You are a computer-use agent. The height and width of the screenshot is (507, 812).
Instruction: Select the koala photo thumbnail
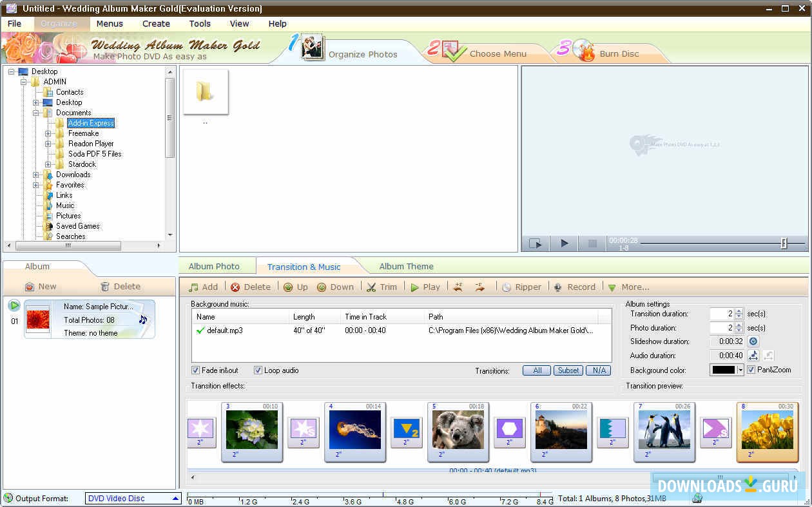pos(458,432)
